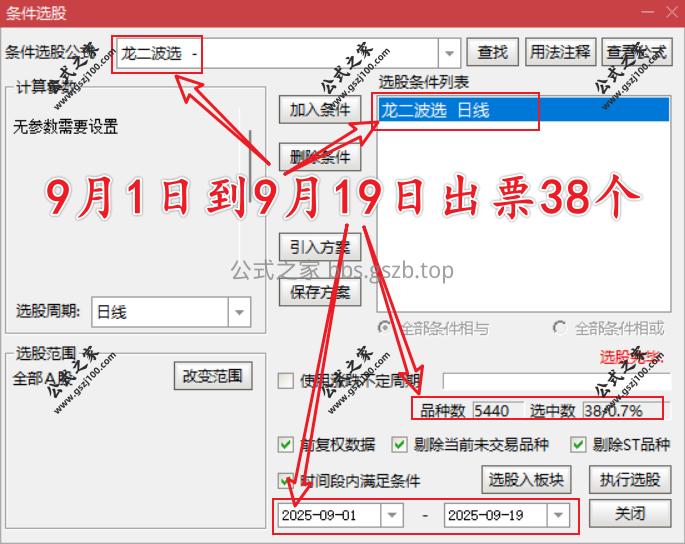Toggle 剔除当前未交易品种 checkbox
The width and height of the screenshot is (685, 544).
[399, 445]
